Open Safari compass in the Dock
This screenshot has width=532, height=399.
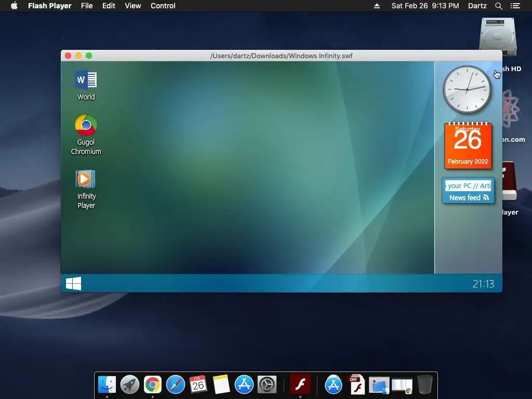pos(176,385)
